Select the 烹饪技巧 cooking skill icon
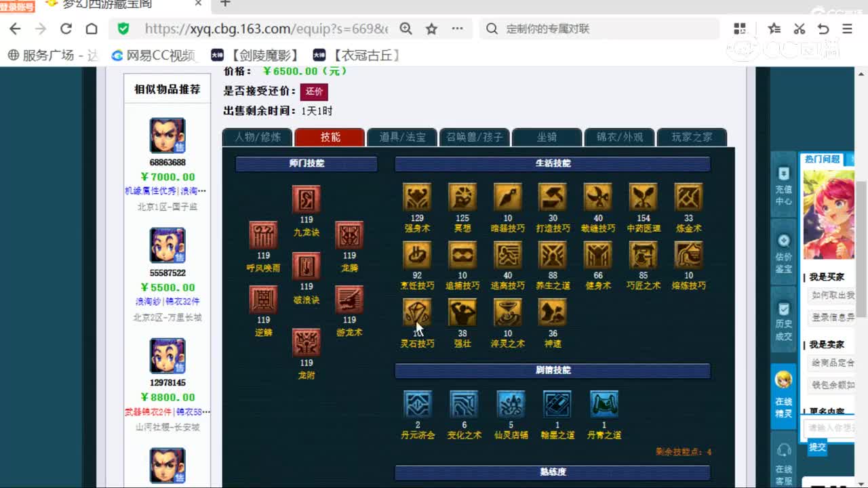This screenshot has width=868, height=488. coord(416,256)
